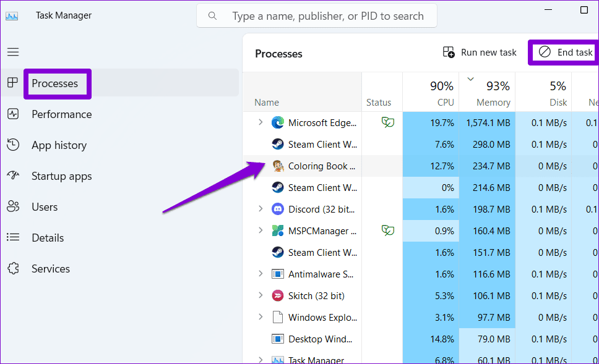This screenshot has width=599, height=364.
Task: Select the 79.0 MB memory cell
Action: click(x=487, y=339)
